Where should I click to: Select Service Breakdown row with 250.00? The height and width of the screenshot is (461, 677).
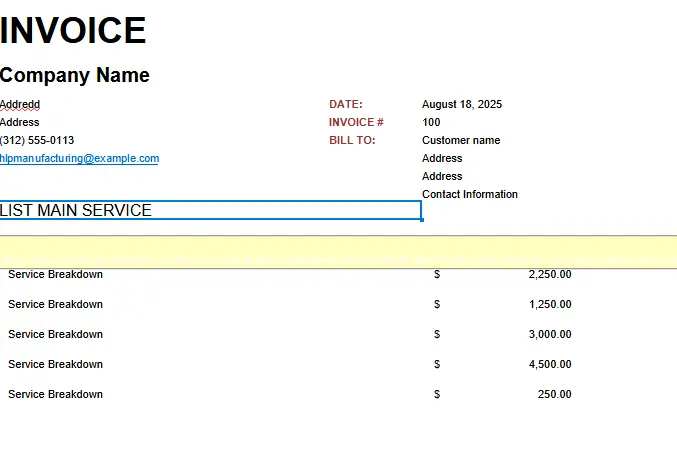[x=55, y=395]
